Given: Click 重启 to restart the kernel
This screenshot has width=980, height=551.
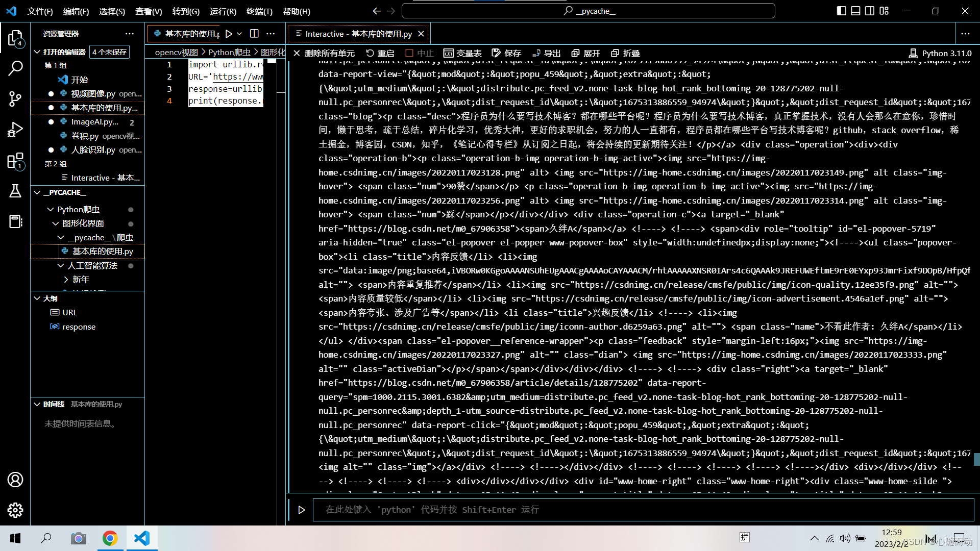Looking at the screenshot, I should click(x=380, y=53).
